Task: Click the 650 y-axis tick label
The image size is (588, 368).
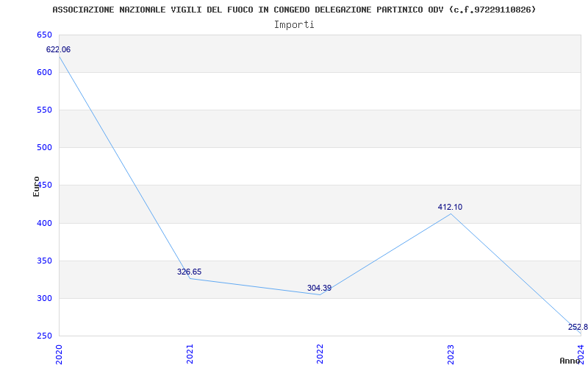Action: coord(44,35)
